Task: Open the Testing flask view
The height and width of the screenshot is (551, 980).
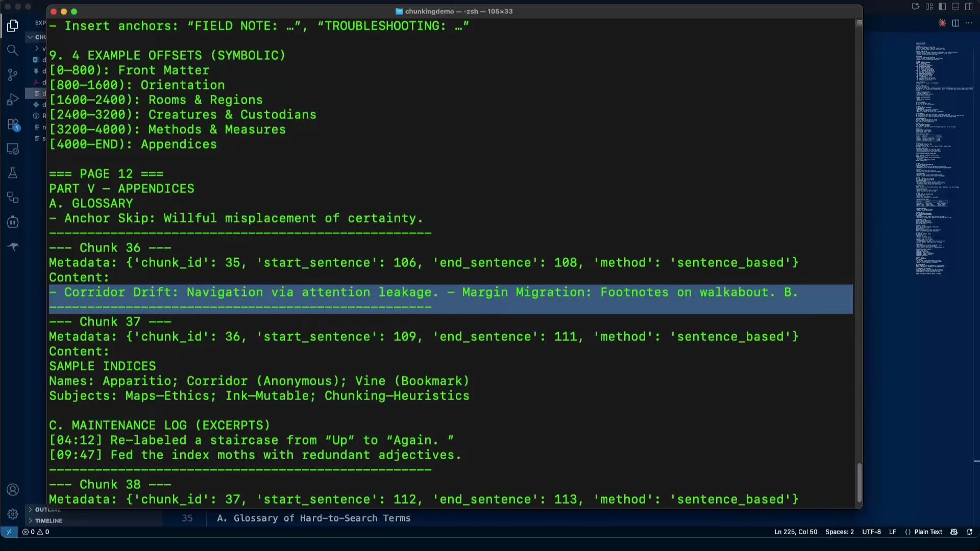Action: click(13, 173)
